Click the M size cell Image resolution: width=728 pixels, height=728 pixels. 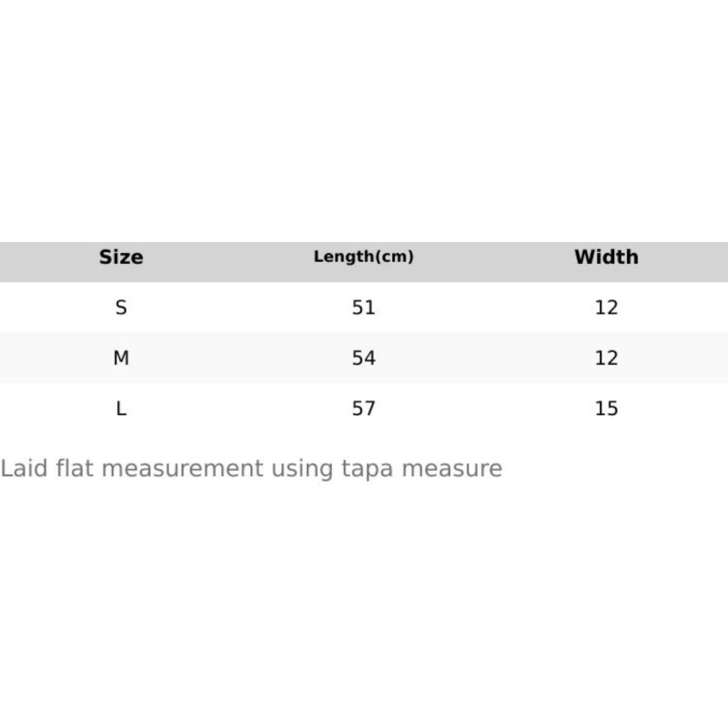point(121,358)
